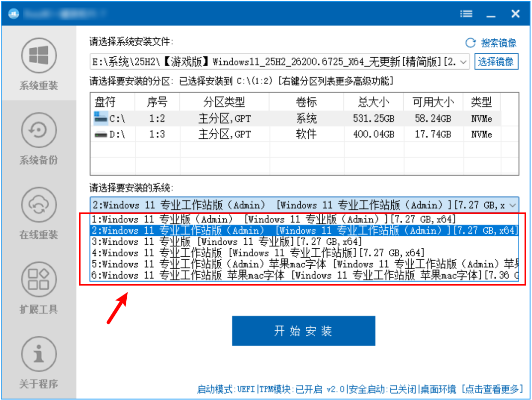
Task: Click the image file path combo box
Action: tap(279, 62)
